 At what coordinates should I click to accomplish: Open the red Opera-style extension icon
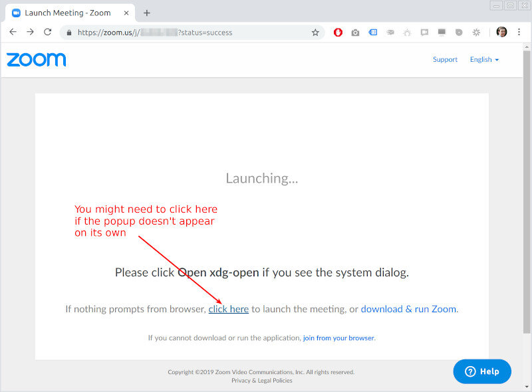(x=338, y=33)
